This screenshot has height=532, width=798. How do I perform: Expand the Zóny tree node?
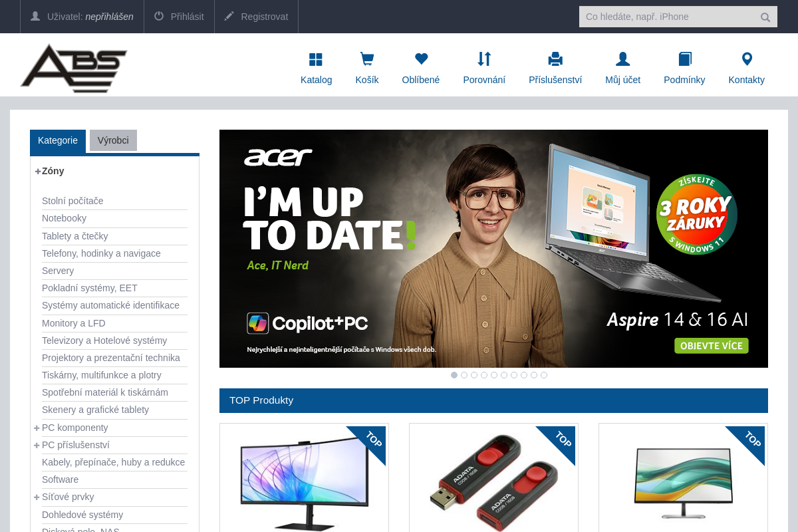(x=38, y=172)
